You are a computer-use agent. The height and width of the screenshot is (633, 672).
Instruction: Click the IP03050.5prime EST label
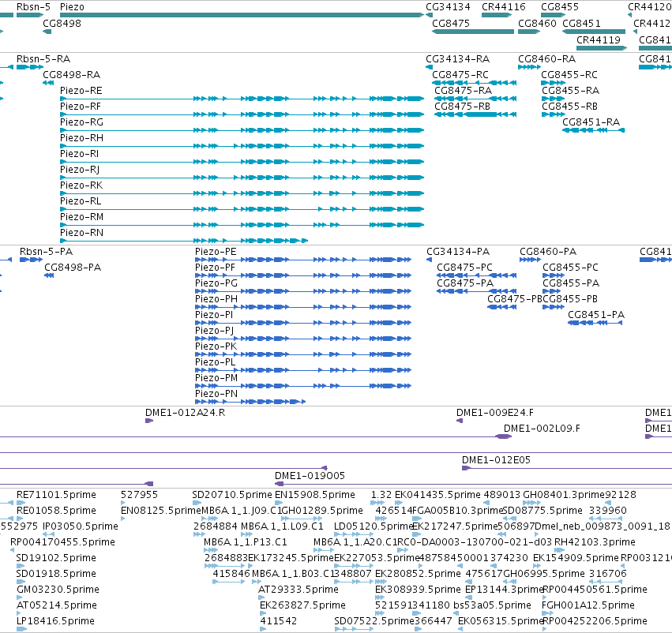click(x=81, y=526)
